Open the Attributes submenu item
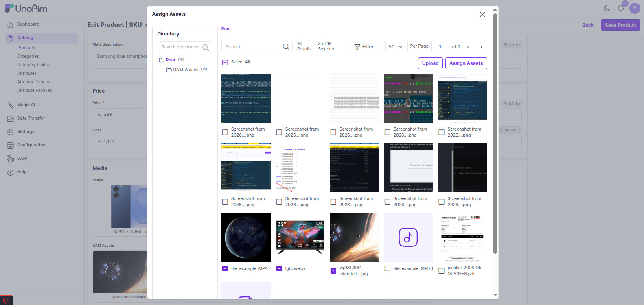Viewport: 644px width, 305px height. (x=27, y=74)
